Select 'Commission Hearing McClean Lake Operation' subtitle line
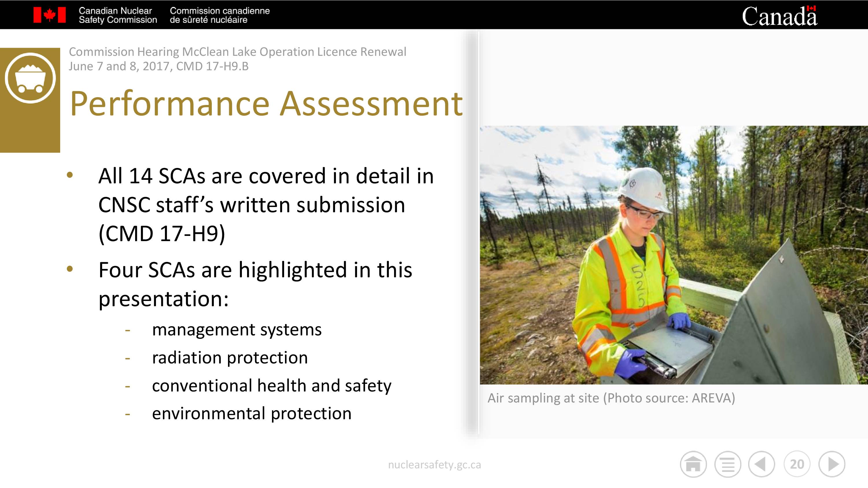The image size is (868, 488). [238, 51]
